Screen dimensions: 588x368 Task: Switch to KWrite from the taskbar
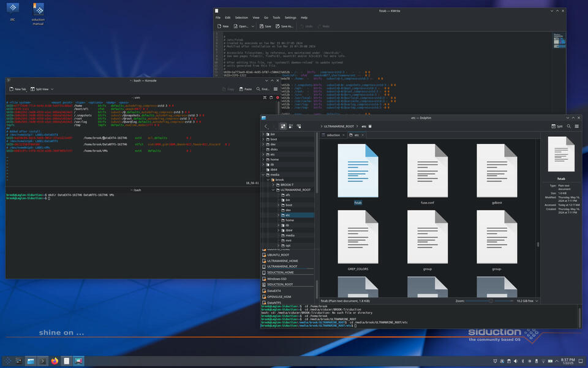click(67, 361)
